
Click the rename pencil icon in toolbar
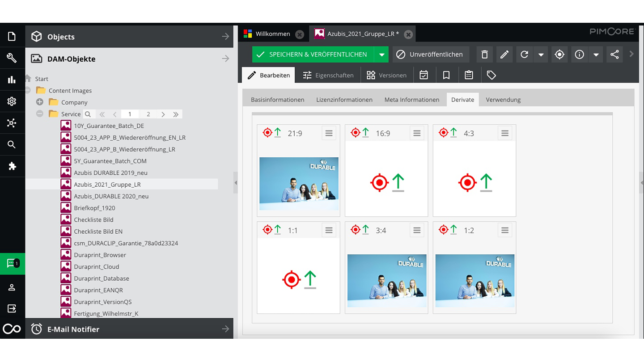(x=504, y=55)
